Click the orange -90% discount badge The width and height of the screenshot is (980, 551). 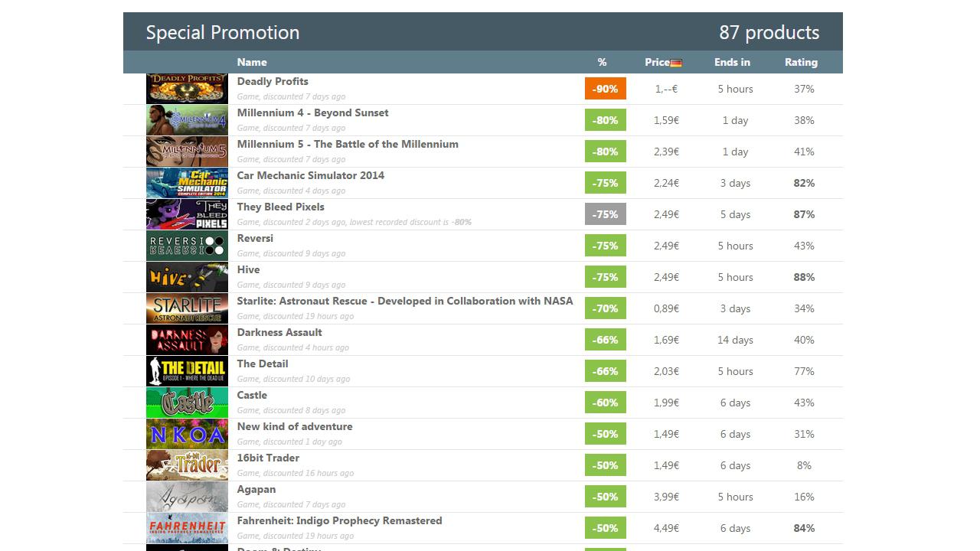point(606,89)
